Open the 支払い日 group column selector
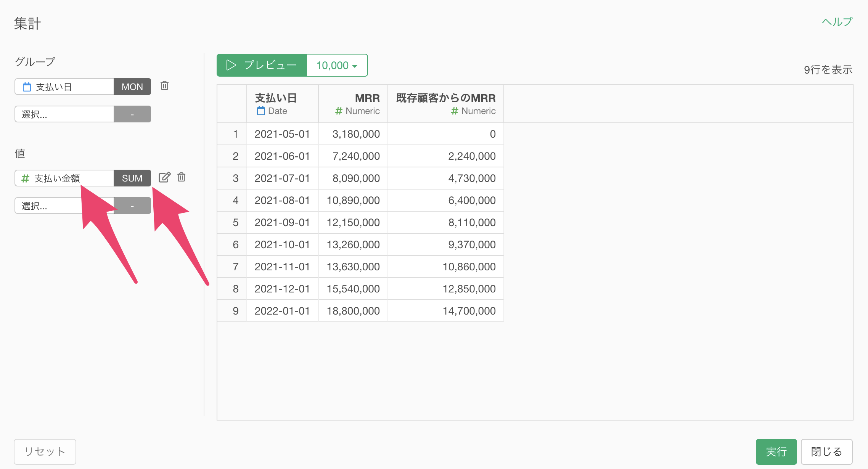868x469 pixels. [64, 87]
